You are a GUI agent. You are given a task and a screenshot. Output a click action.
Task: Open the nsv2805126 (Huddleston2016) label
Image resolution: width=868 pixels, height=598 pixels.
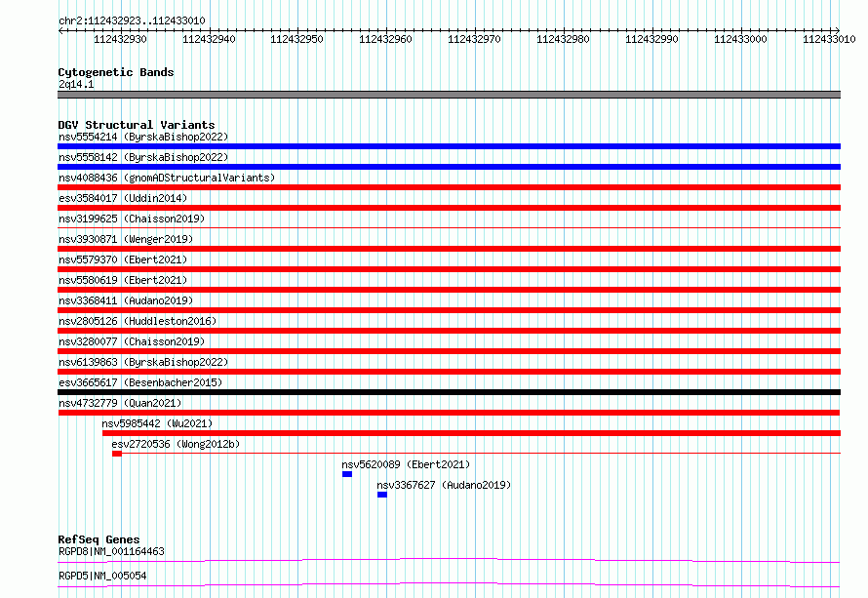138,321
